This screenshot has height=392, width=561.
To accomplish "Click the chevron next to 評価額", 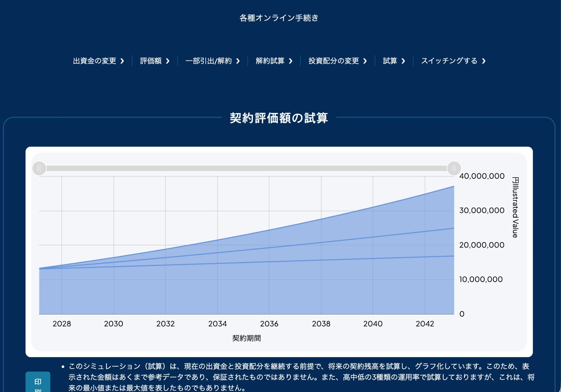I will 167,61.
